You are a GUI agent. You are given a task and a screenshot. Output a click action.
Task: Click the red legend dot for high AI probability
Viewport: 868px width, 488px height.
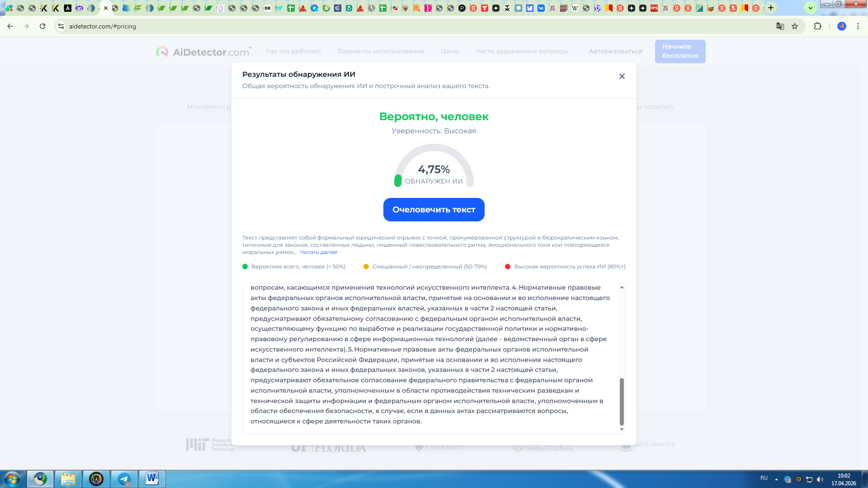[x=508, y=267]
